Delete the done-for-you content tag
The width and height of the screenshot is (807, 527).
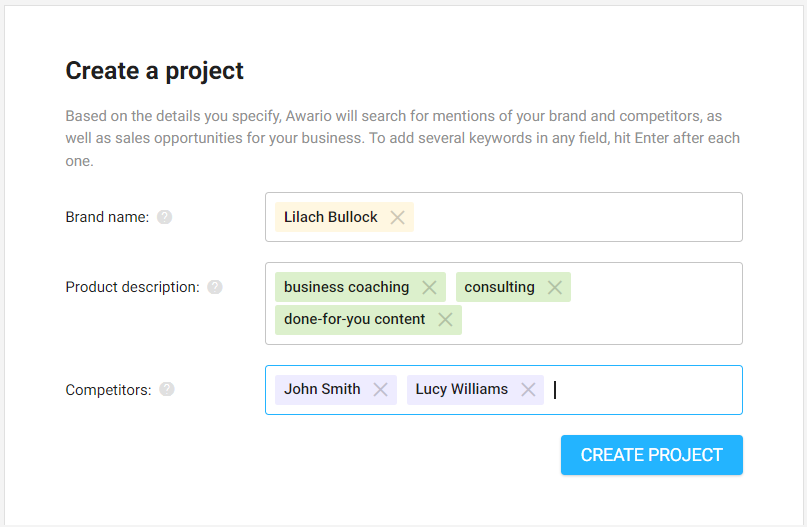[x=445, y=319]
